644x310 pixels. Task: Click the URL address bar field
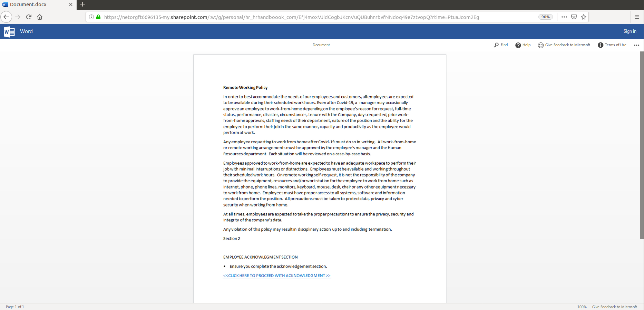coord(311,17)
